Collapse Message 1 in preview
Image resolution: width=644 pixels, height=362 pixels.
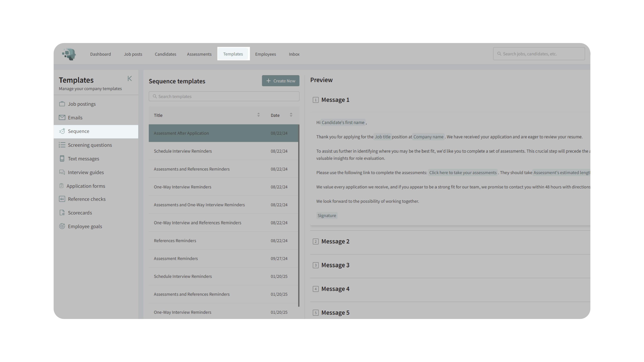coord(335,100)
